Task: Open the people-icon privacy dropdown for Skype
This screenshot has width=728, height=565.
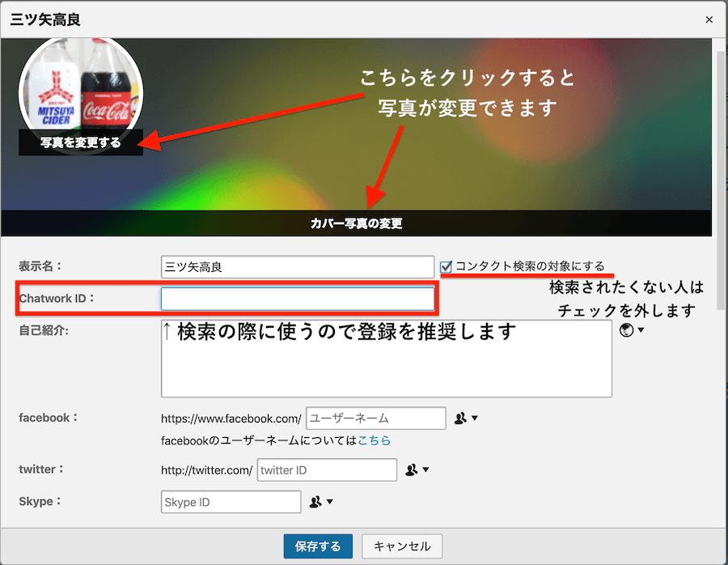Action: tap(321, 502)
